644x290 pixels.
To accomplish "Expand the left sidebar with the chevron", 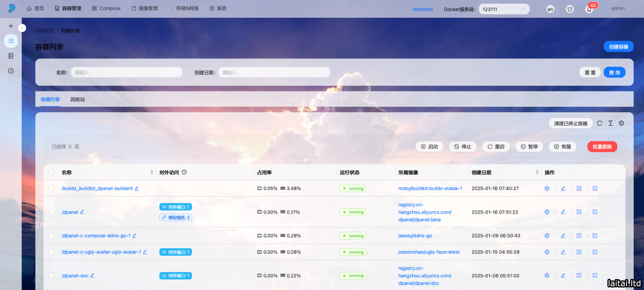I will [22, 28].
